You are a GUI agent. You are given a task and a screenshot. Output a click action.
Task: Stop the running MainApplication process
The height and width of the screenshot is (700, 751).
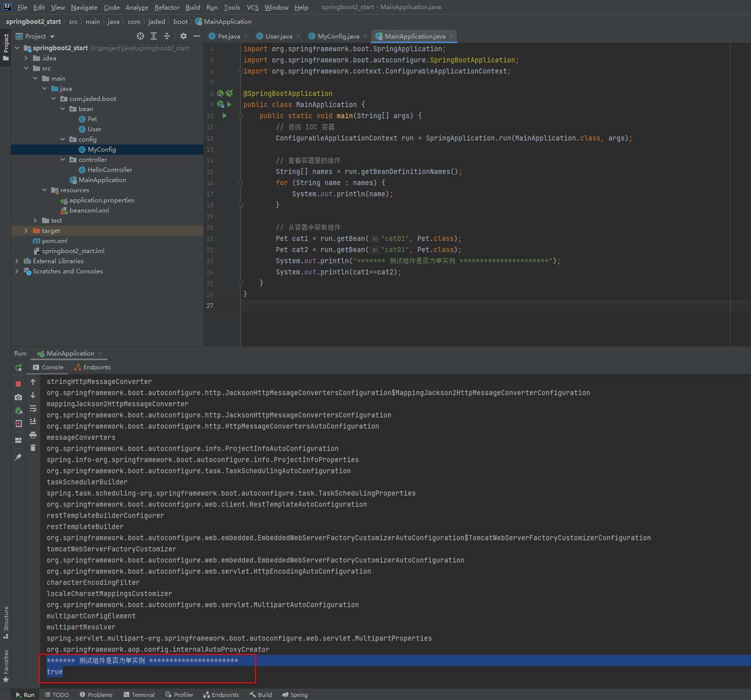[x=18, y=384]
